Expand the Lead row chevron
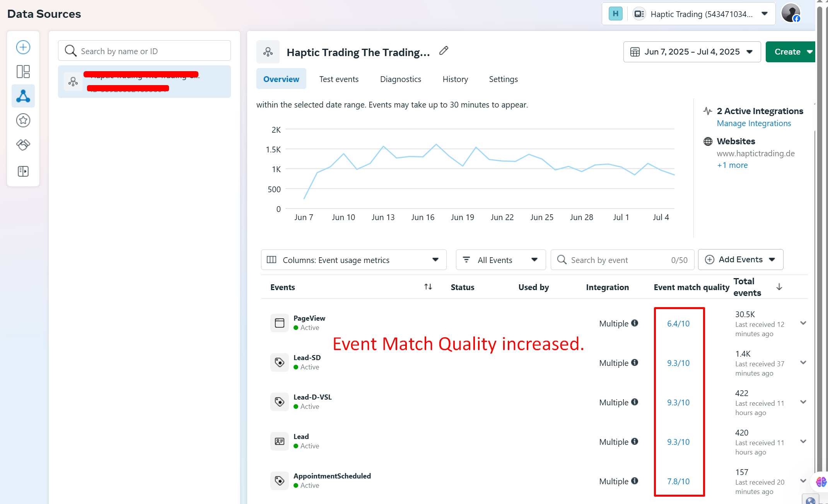The width and height of the screenshot is (828, 504). [x=803, y=441]
